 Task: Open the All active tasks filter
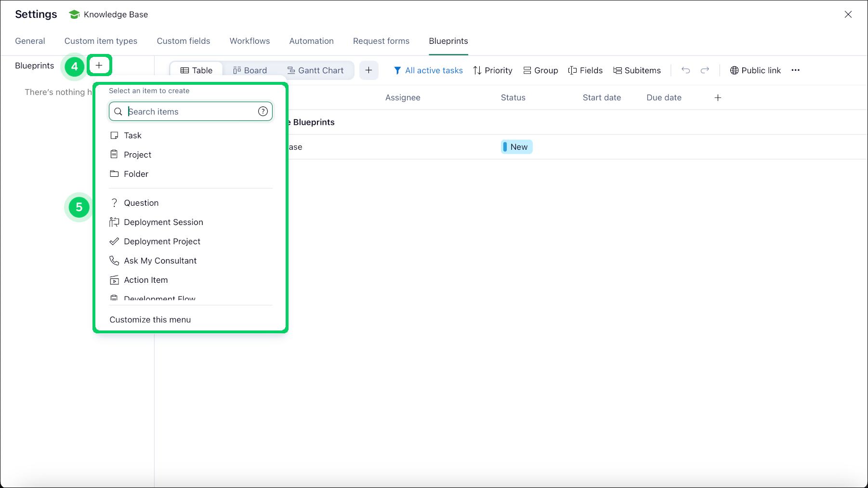[x=428, y=70]
